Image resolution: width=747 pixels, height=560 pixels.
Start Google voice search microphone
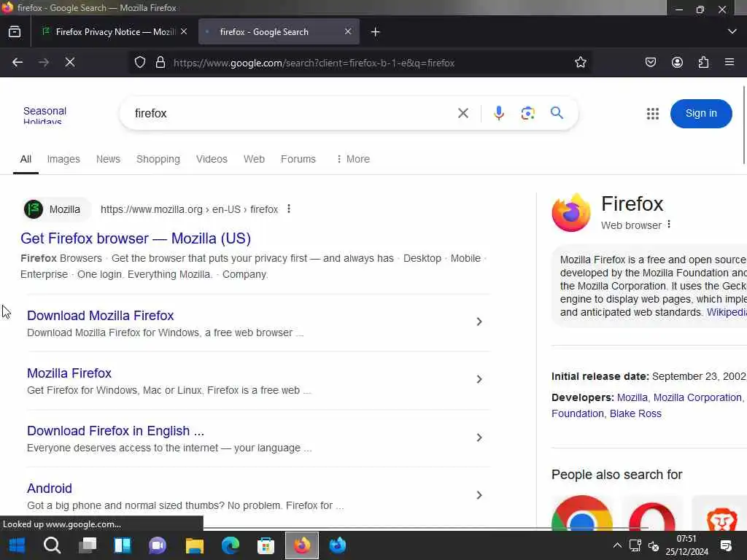point(499,113)
